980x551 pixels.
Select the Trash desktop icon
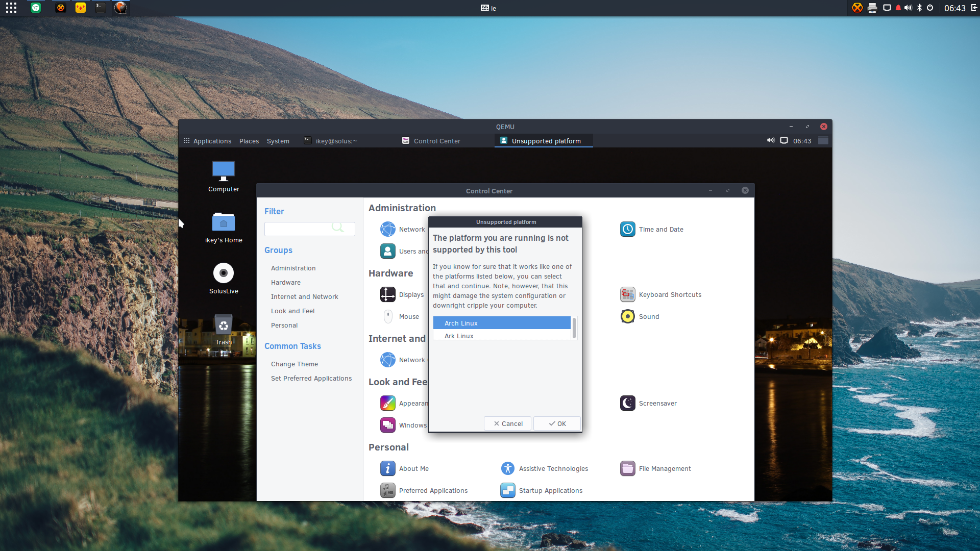(224, 325)
